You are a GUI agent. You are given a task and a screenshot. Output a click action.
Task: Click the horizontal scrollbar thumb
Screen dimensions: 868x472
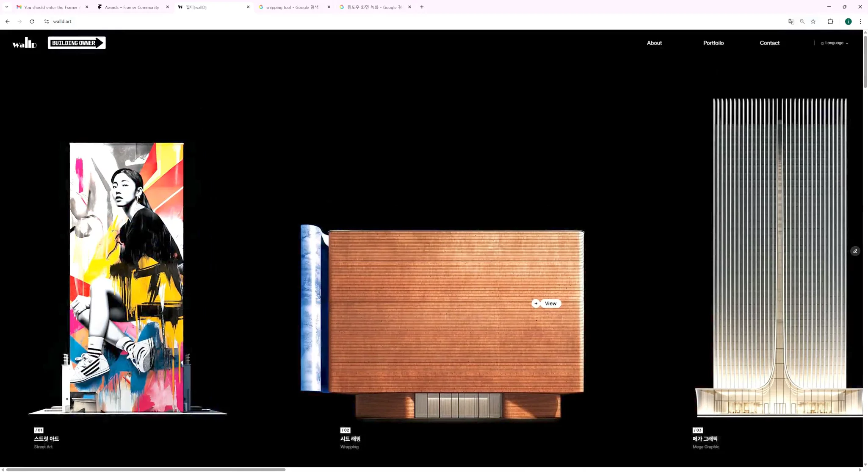pos(146,469)
